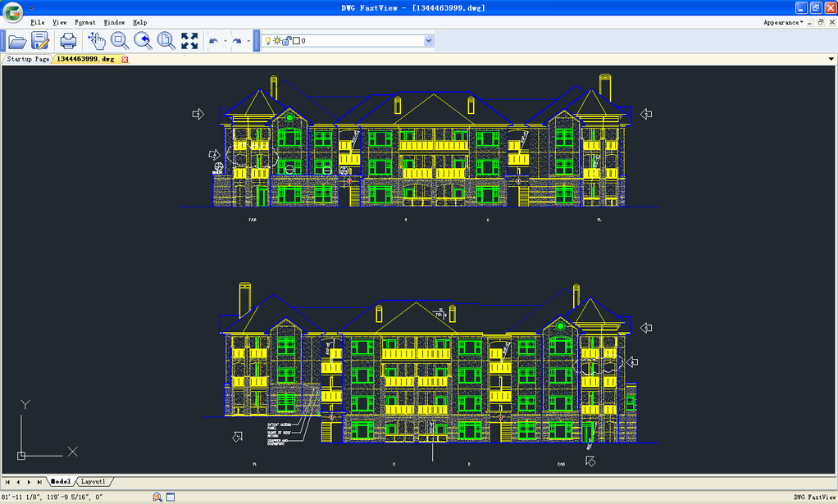
Task: Open the Window menu
Action: [x=114, y=22]
